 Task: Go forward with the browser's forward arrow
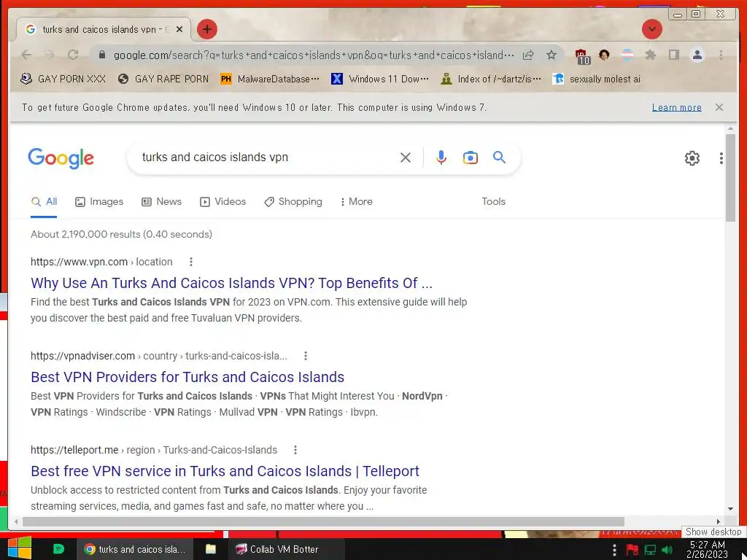(x=50, y=55)
